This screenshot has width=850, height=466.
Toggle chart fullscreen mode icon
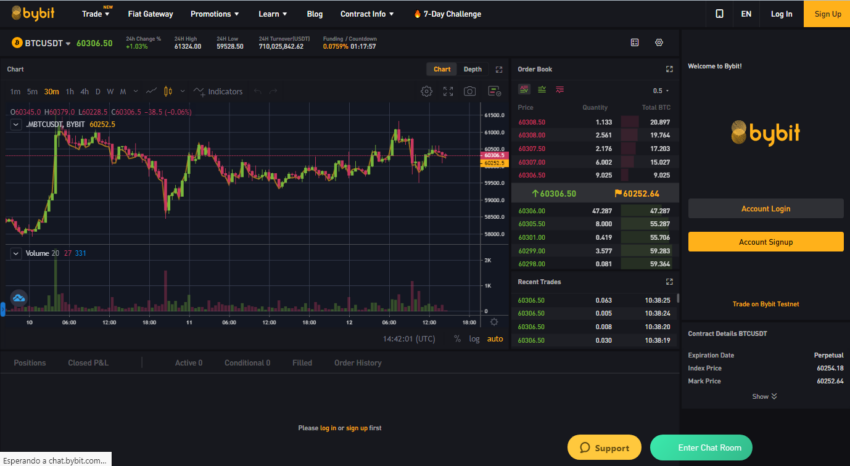[448, 92]
